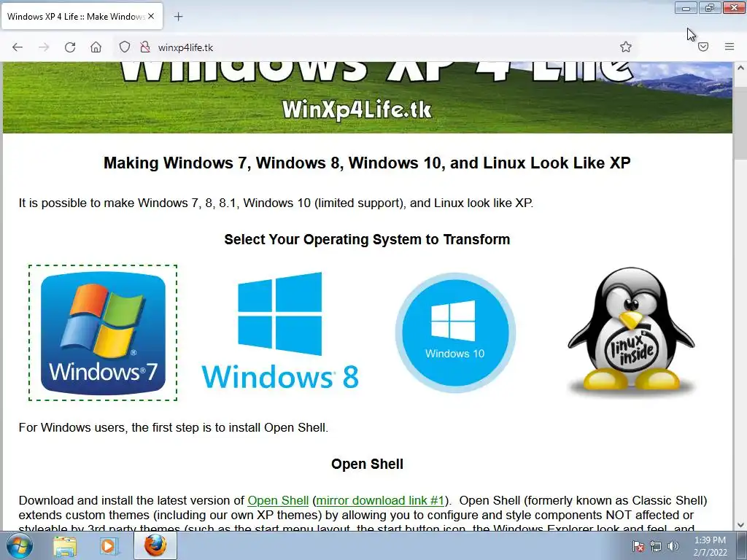Viewport: 747px width, 560px height.
Task: Open Windows Explorer from taskbar
Action: click(x=65, y=546)
